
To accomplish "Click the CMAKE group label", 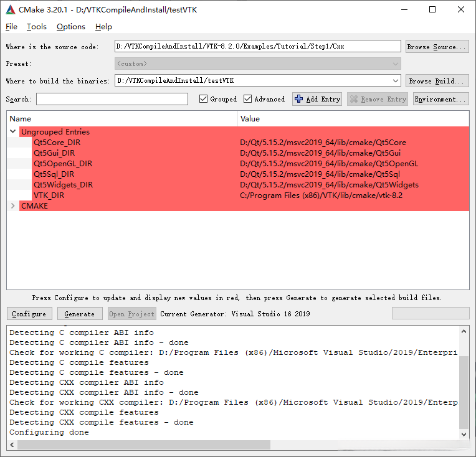I will click(35, 205).
